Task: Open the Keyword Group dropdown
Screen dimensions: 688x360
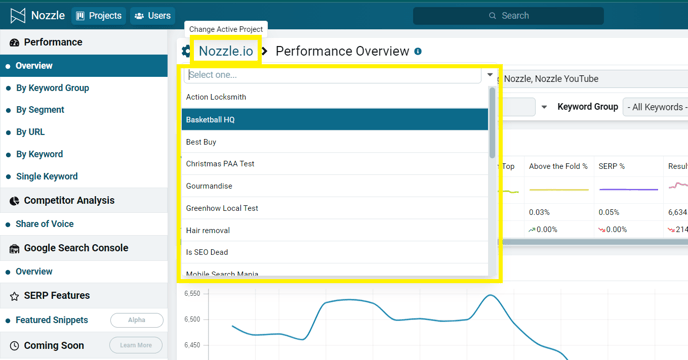Action: coord(656,107)
